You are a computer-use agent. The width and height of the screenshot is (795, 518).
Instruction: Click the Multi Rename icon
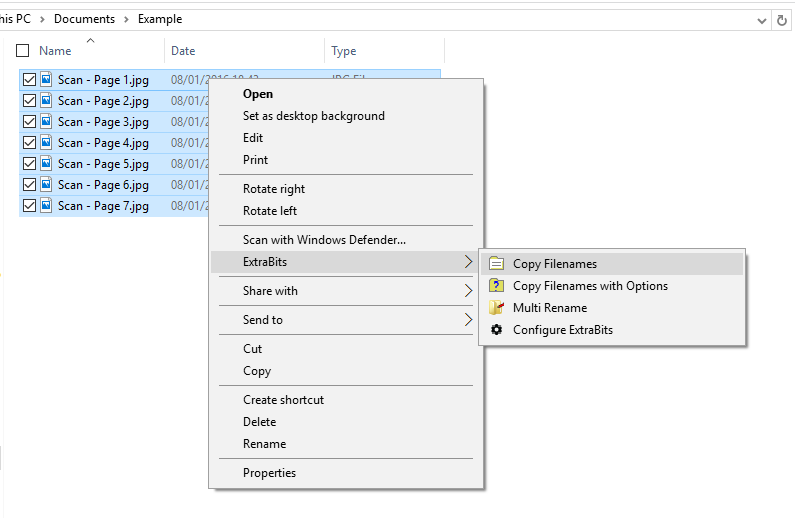pyautogui.click(x=496, y=308)
